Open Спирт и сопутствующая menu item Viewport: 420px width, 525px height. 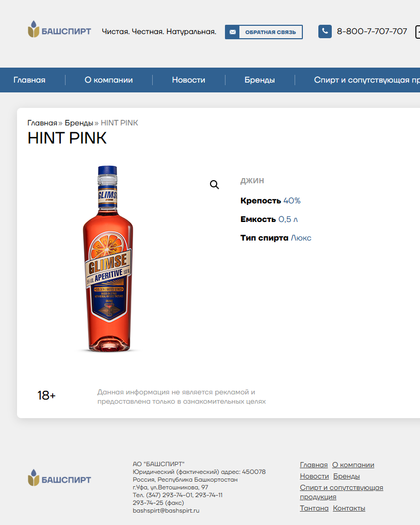coord(366,80)
